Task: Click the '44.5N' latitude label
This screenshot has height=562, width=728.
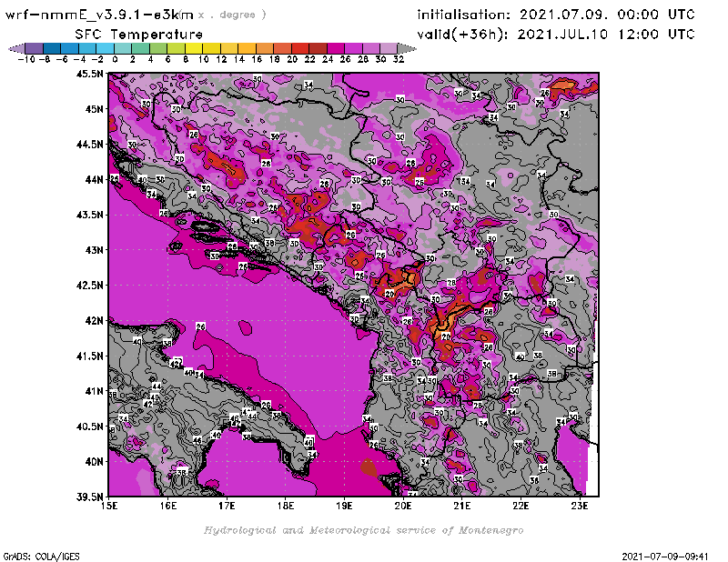Action: tap(89, 145)
